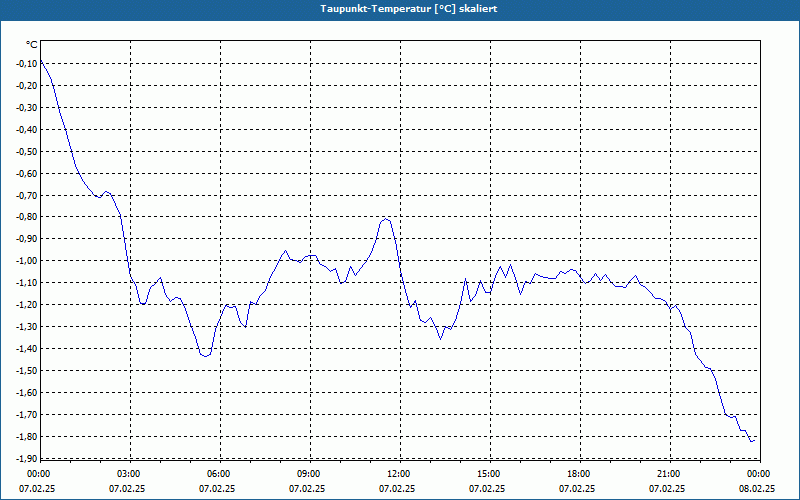Click the °C unit label on y-axis
Viewport: 800px width, 500px height.
(x=32, y=45)
